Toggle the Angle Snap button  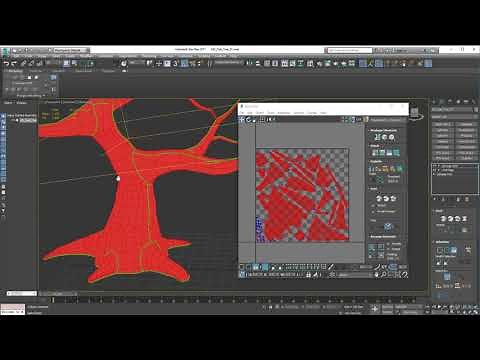coord(184,63)
